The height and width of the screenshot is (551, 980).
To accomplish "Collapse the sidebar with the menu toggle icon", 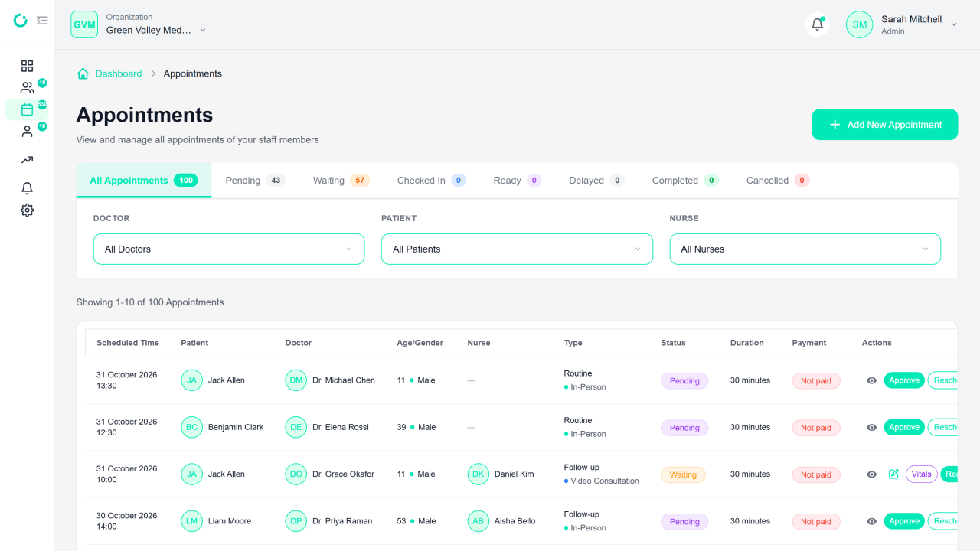I will coord(42,21).
